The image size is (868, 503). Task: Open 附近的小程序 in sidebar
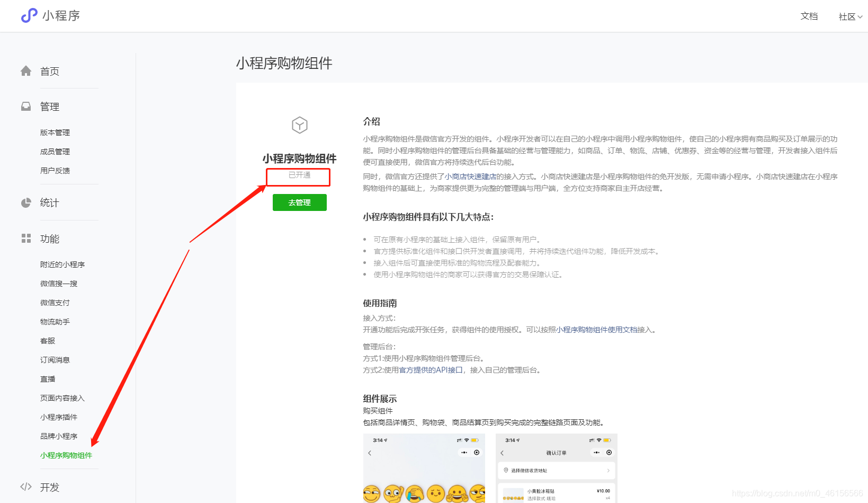click(62, 264)
